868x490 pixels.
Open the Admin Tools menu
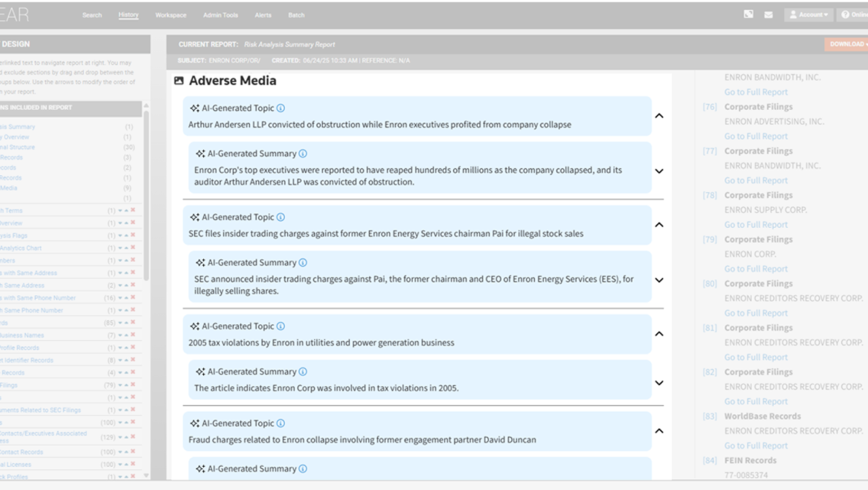[220, 15]
